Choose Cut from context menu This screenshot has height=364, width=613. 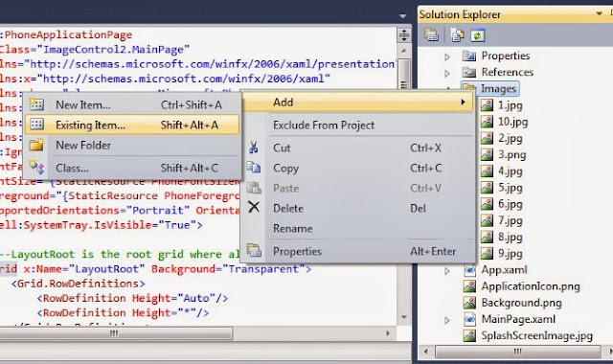(357, 148)
